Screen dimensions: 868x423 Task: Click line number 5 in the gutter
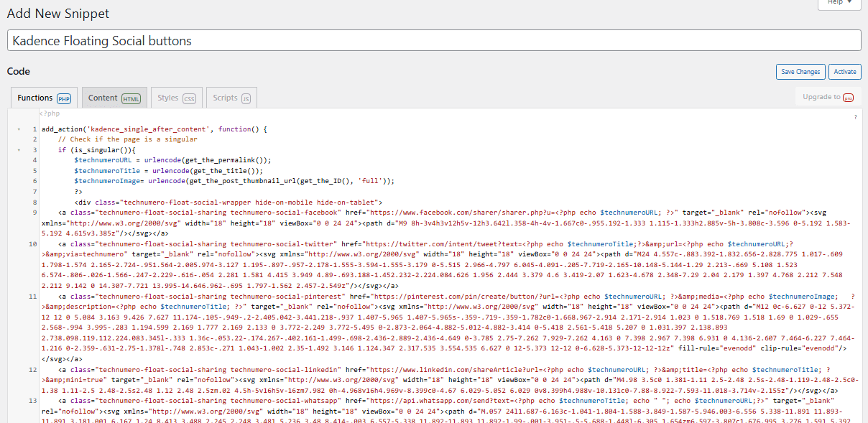pyautogui.click(x=35, y=170)
